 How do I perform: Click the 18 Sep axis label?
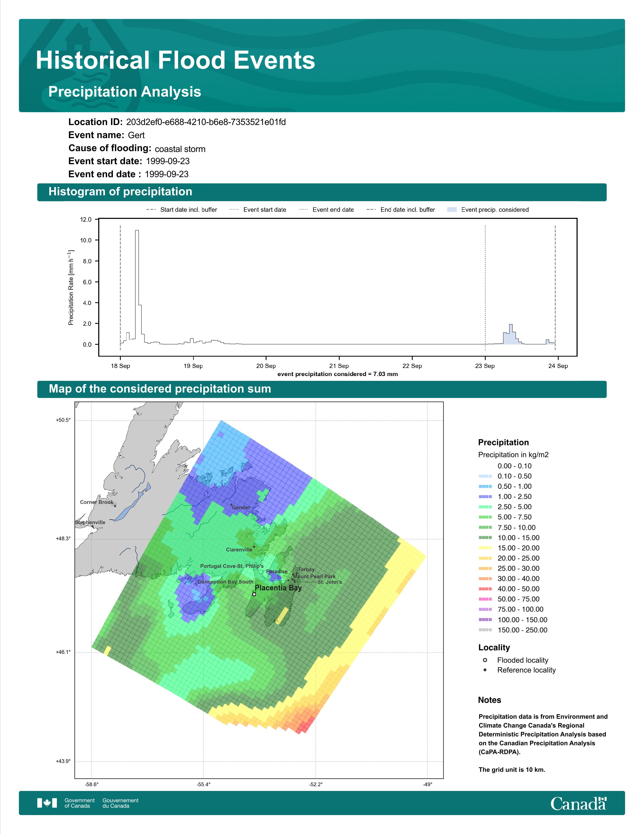tap(120, 366)
